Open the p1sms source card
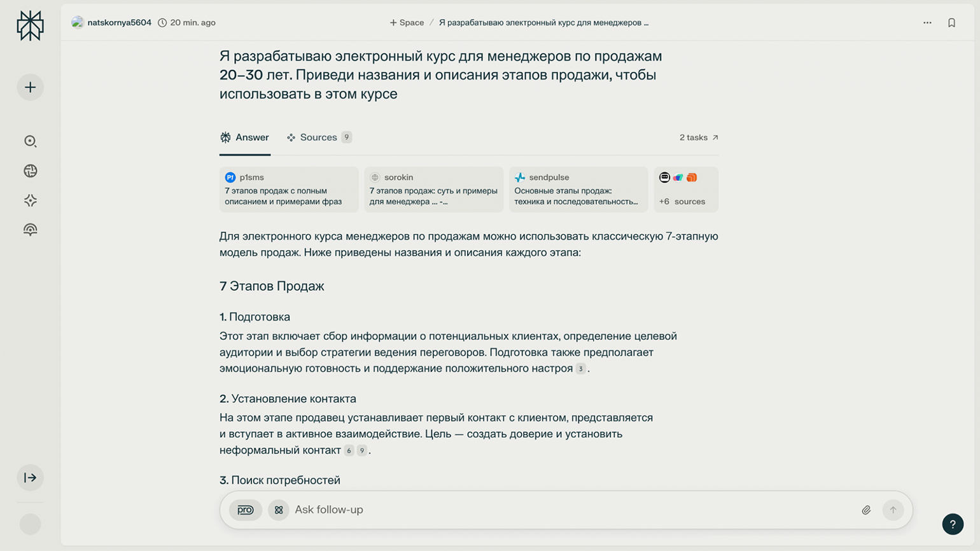Screen dimensions: 980x551 click(289, 190)
